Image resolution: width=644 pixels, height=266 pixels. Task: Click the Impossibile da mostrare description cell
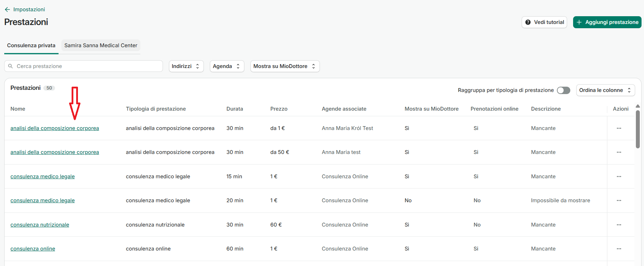click(x=561, y=200)
